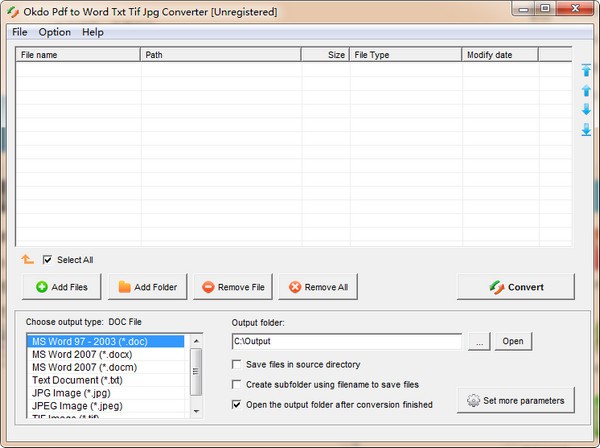Move selected file to bottom arrow

(586, 129)
